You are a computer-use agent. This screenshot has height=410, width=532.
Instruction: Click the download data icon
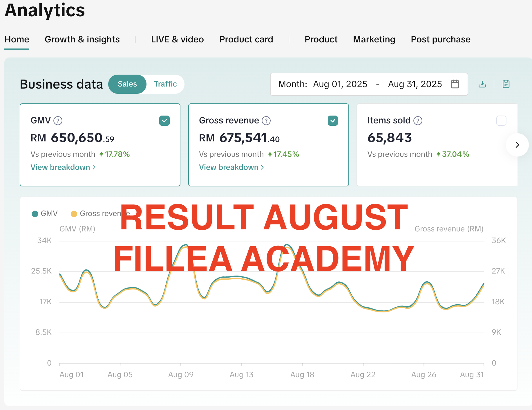pyautogui.click(x=482, y=84)
